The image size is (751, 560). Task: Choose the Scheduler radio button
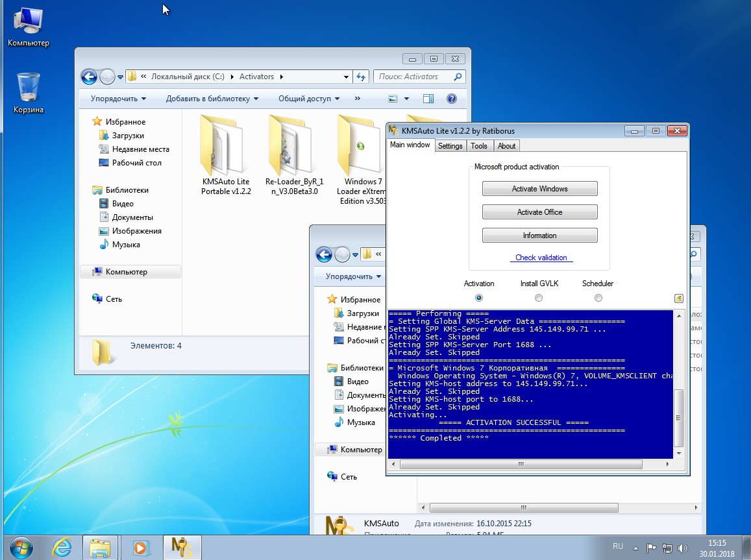pos(598,298)
